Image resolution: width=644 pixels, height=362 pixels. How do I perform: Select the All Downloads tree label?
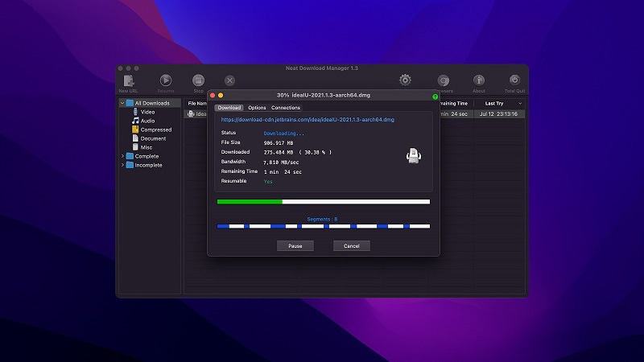152,103
